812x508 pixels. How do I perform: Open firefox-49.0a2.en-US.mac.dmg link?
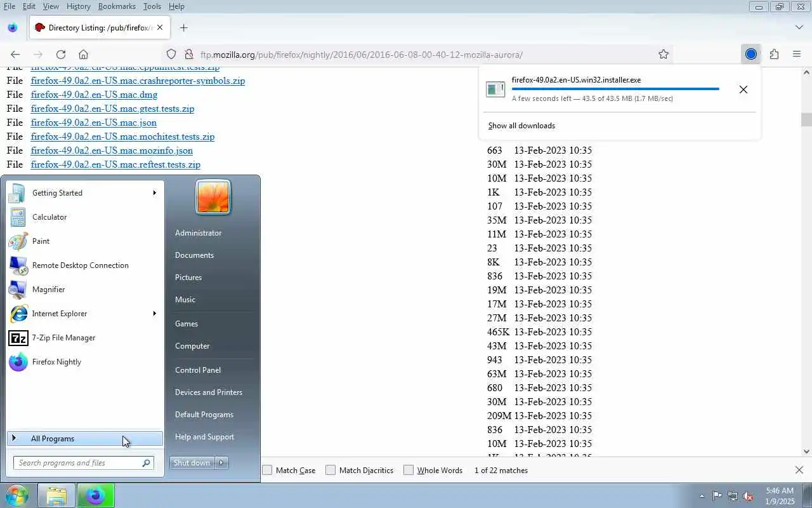[94, 95]
